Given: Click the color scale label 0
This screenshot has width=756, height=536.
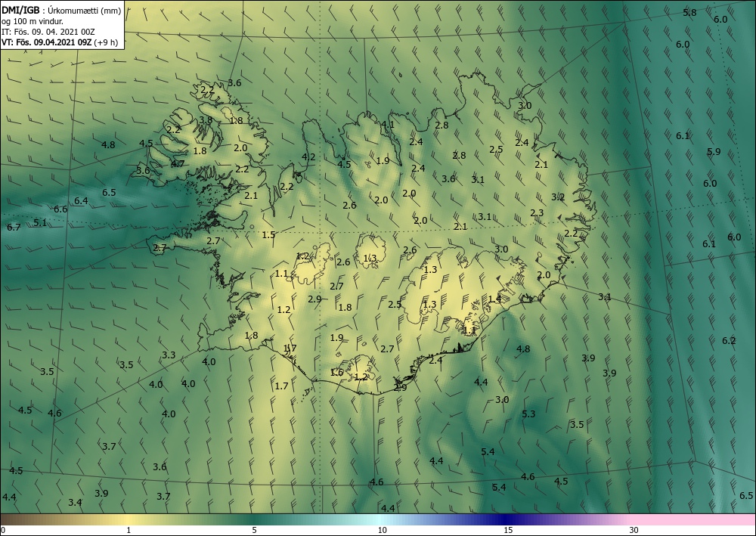Looking at the screenshot, I should [x=3, y=531].
